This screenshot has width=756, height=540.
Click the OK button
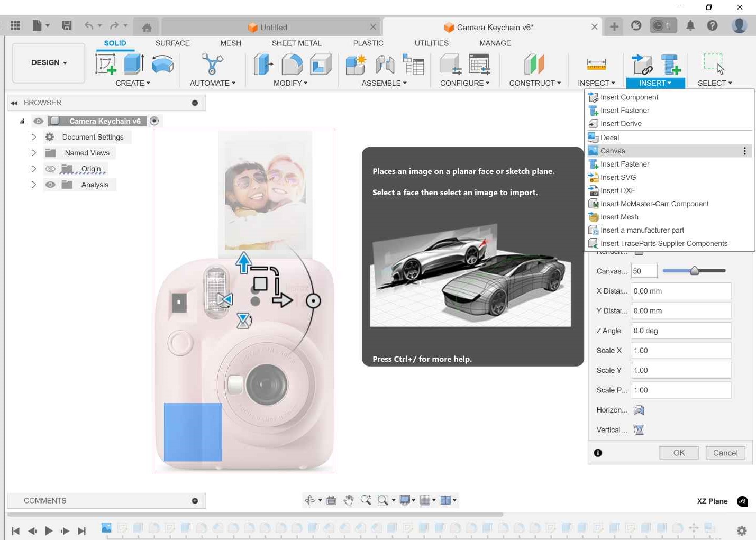pyautogui.click(x=679, y=453)
